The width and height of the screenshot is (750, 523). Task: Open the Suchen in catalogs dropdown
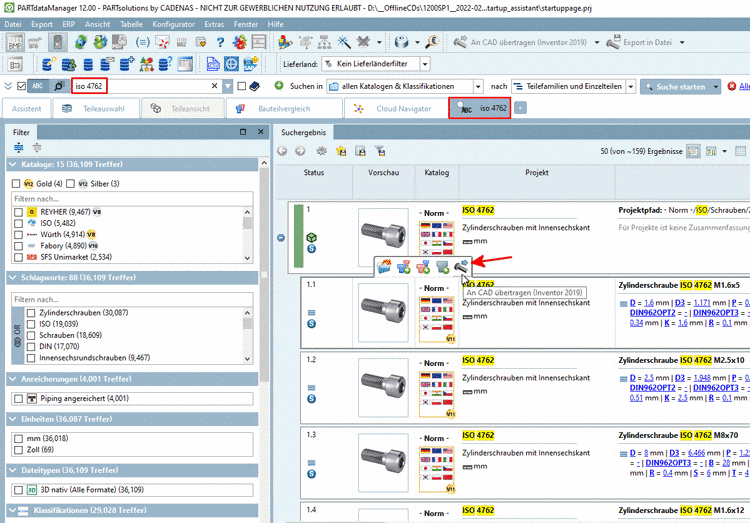coord(478,87)
